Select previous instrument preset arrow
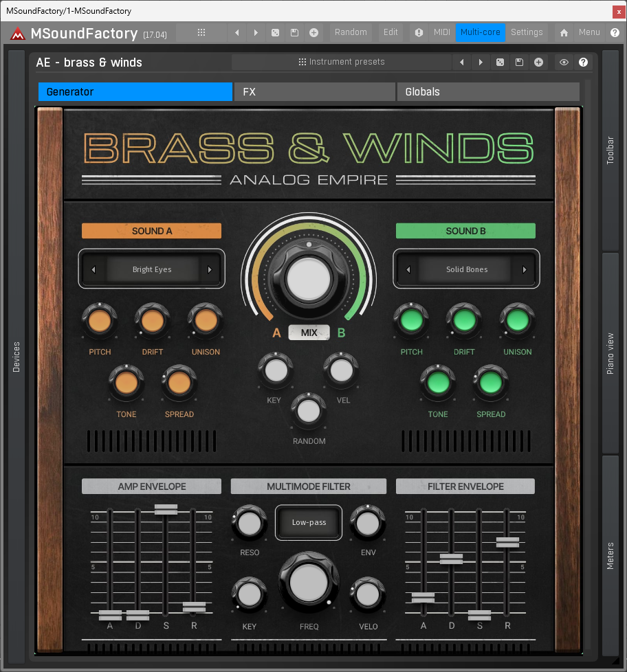The width and height of the screenshot is (627, 672). [x=462, y=63]
